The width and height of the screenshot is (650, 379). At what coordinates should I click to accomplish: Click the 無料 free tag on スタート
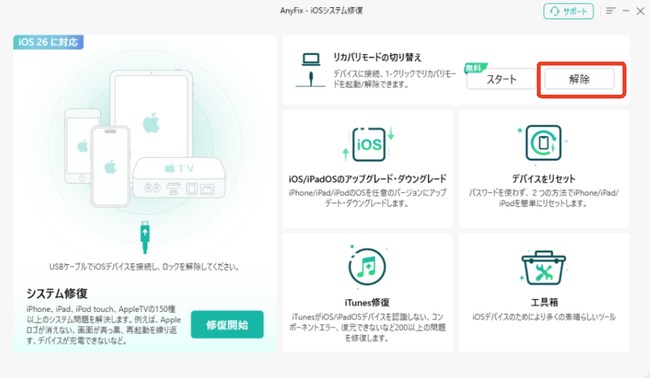[x=475, y=68]
